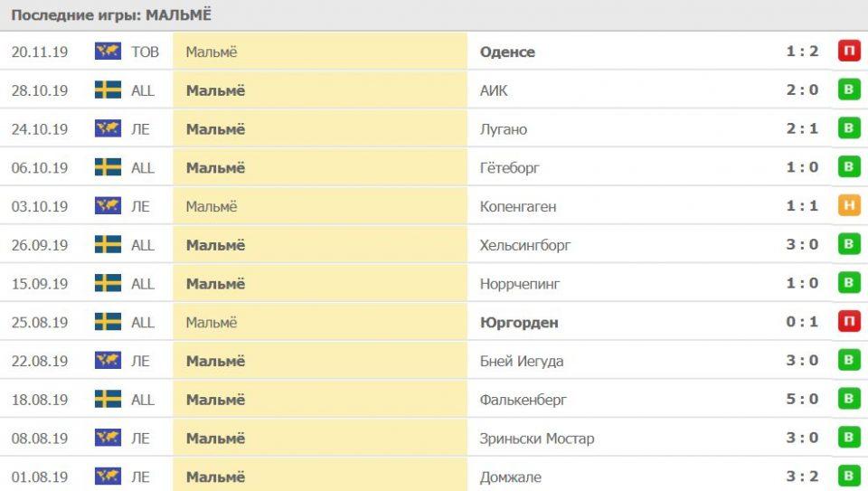868x491 pixels.
Task: Click the green win badge for the Фалькенберг match
Action: tap(848, 399)
